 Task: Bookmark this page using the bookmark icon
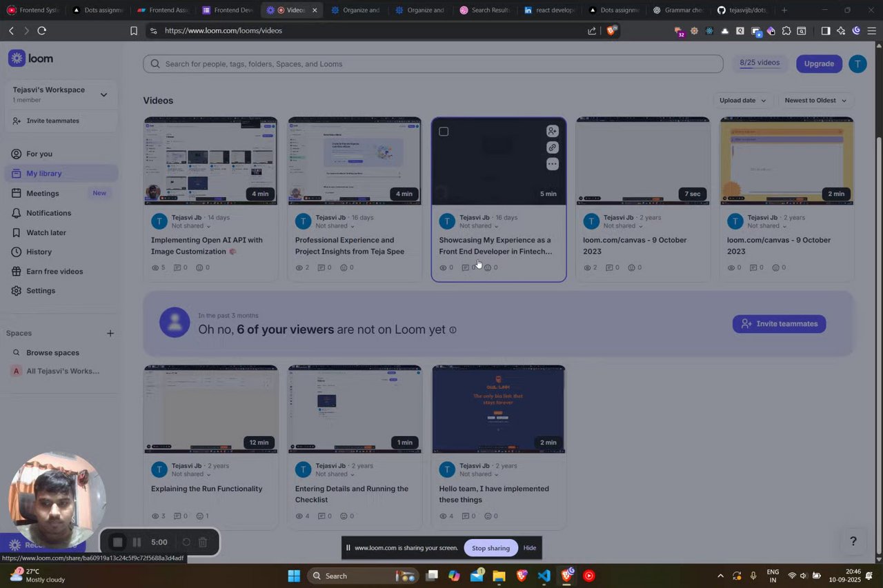tap(134, 31)
